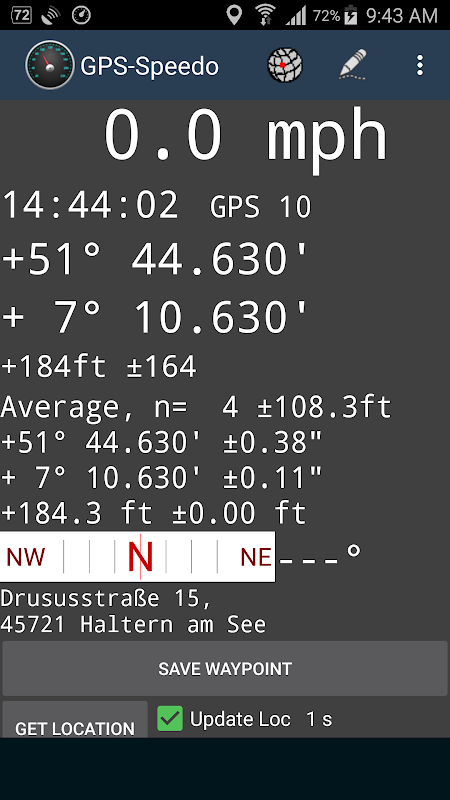Tap the 72 notification badge icon
Viewport: 450px width, 800px height.
[x=21, y=15]
